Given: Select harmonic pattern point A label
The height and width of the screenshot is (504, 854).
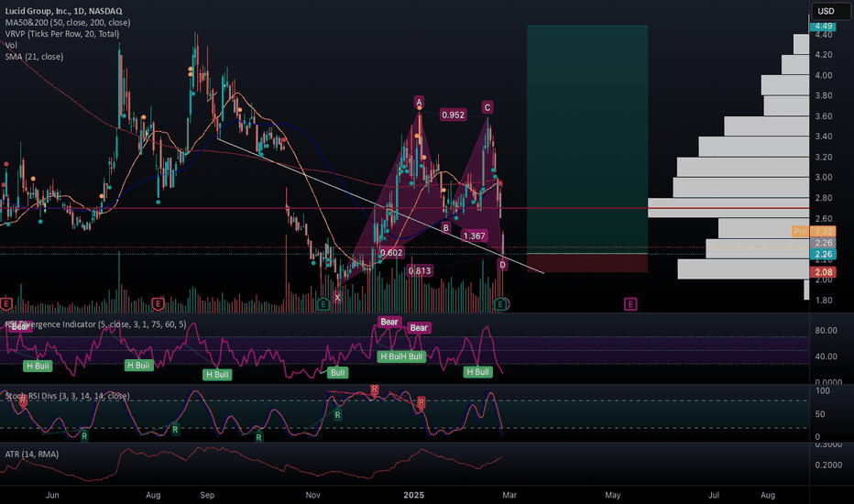Looking at the screenshot, I should pos(419,102).
